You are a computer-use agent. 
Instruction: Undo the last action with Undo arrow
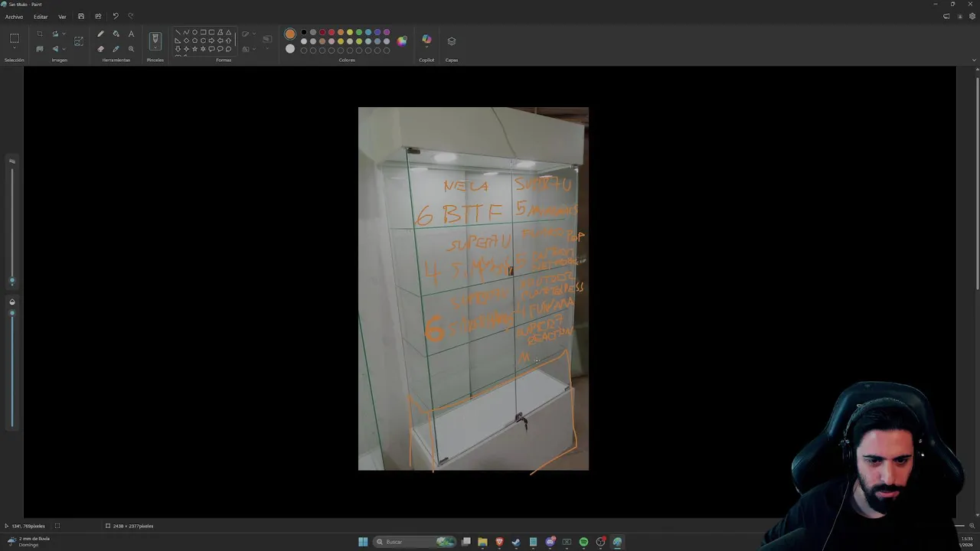(x=115, y=16)
